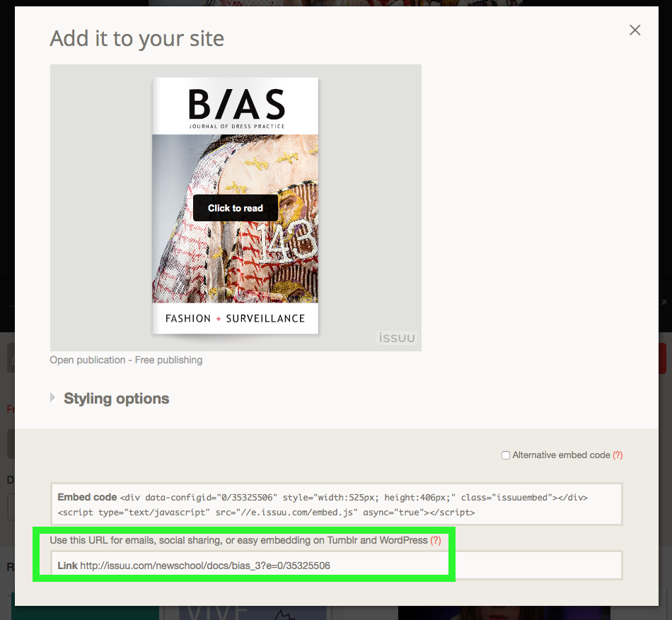
Task: Follow the Free publishing link
Action: [168, 360]
